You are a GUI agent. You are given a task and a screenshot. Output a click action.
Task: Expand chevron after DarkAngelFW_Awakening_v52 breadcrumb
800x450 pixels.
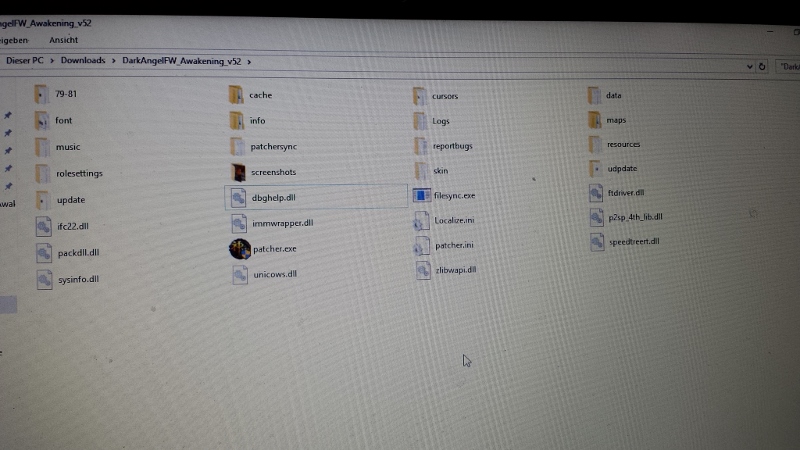coord(248,62)
